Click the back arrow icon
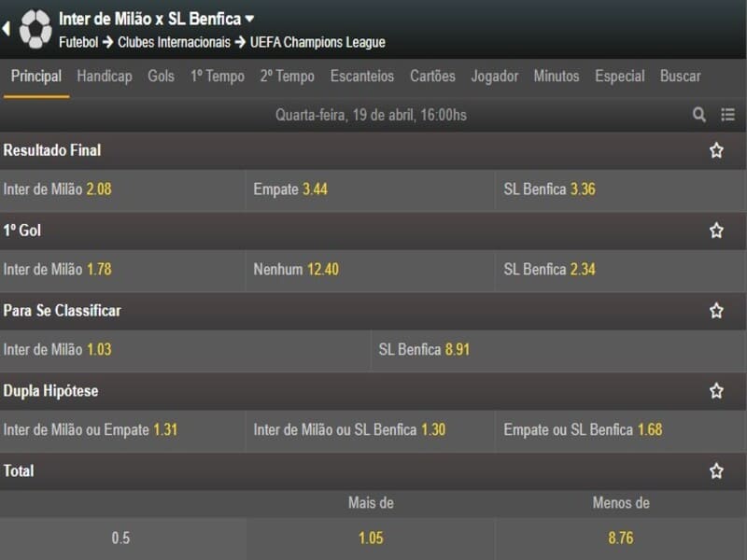Screen dimensions: 747x560 [x=7, y=29]
